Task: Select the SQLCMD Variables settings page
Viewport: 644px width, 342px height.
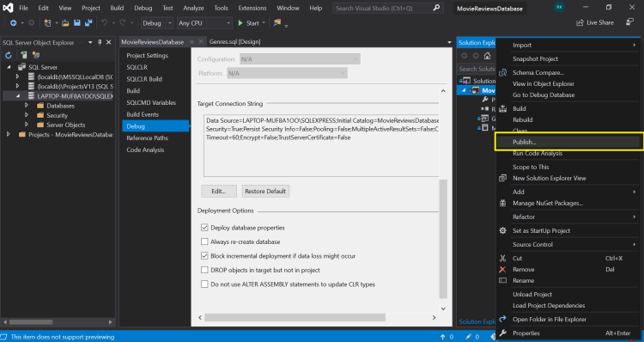Action: [x=155, y=102]
